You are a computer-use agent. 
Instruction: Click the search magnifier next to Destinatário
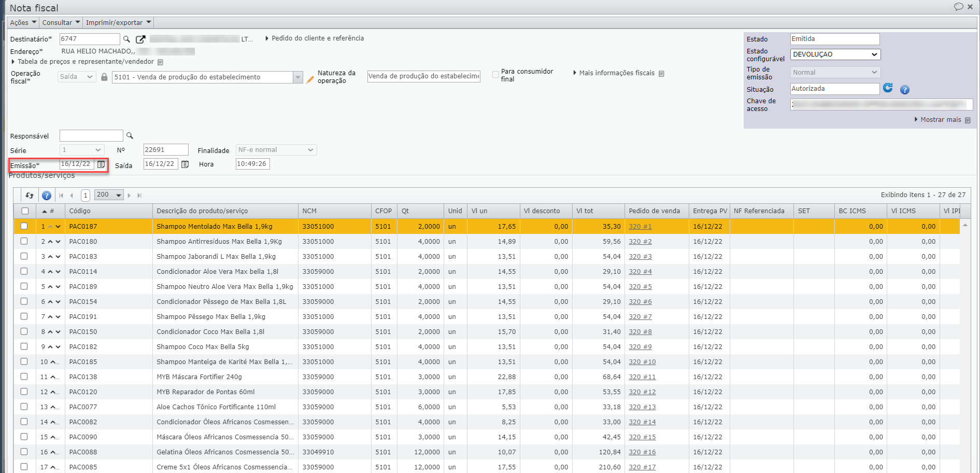pyautogui.click(x=126, y=39)
